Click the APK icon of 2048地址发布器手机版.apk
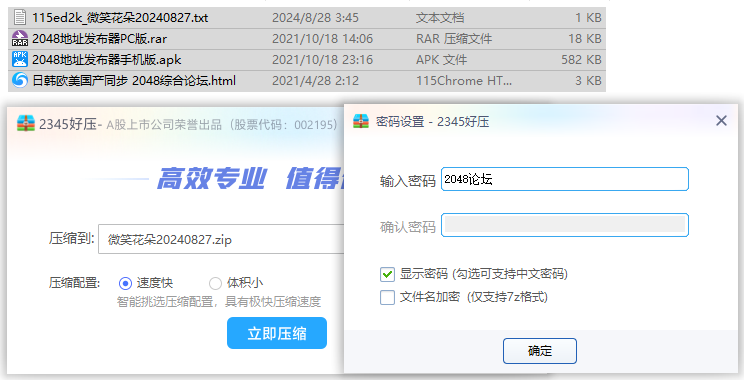Viewport: 744px width, 380px height. [x=19, y=59]
